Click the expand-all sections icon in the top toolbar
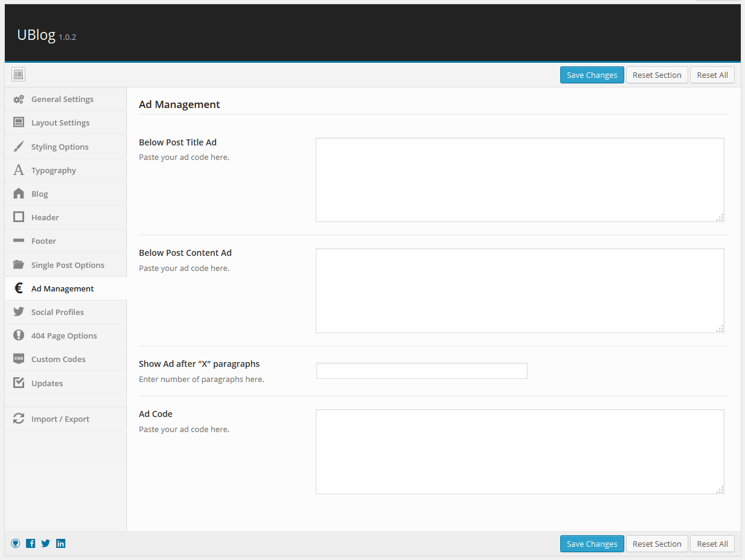Screen dimensions: 745x560 pos(18,75)
